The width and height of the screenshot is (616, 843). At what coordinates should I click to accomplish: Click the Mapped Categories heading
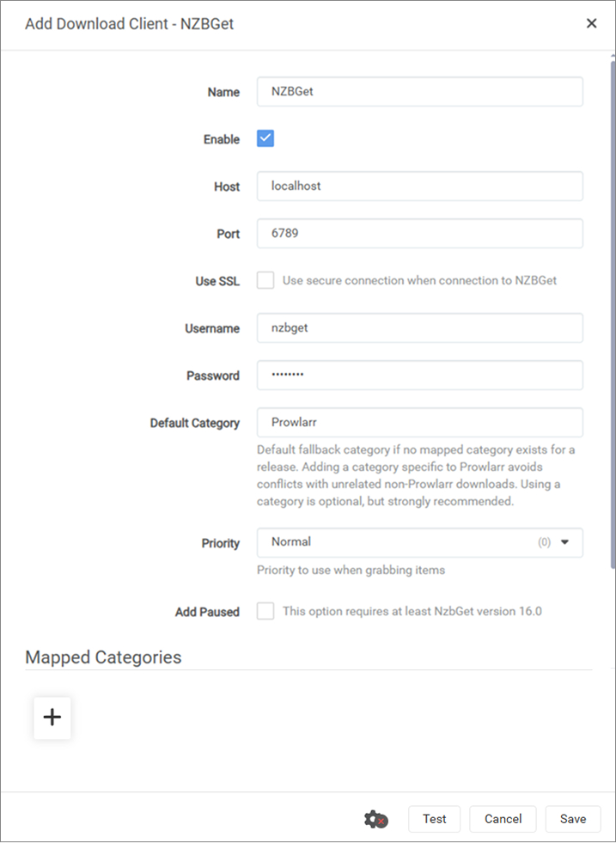pyautogui.click(x=103, y=657)
